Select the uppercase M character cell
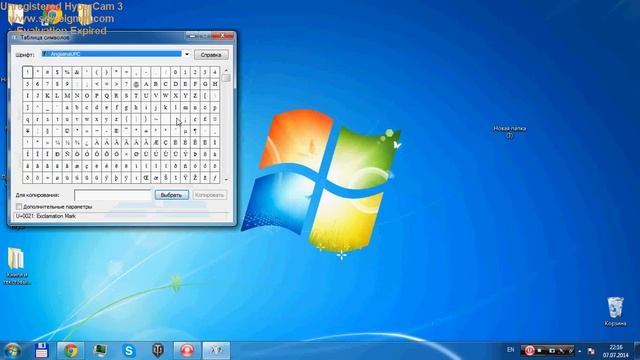 coord(67,96)
